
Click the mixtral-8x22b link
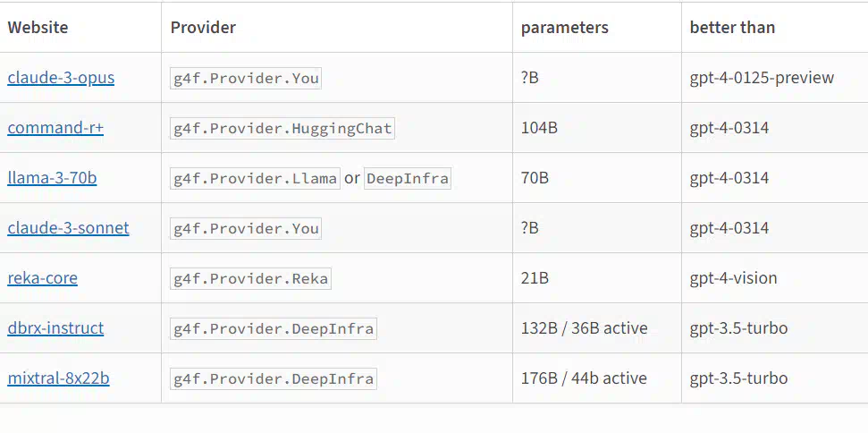click(58, 378)
